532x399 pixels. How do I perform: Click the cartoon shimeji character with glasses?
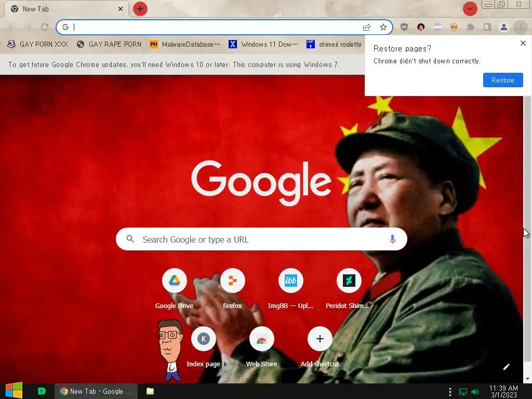(170, 350)
